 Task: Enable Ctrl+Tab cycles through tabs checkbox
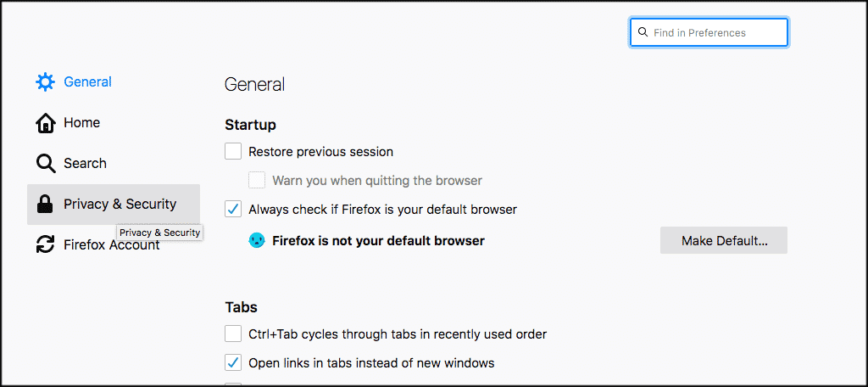(233, 334)
